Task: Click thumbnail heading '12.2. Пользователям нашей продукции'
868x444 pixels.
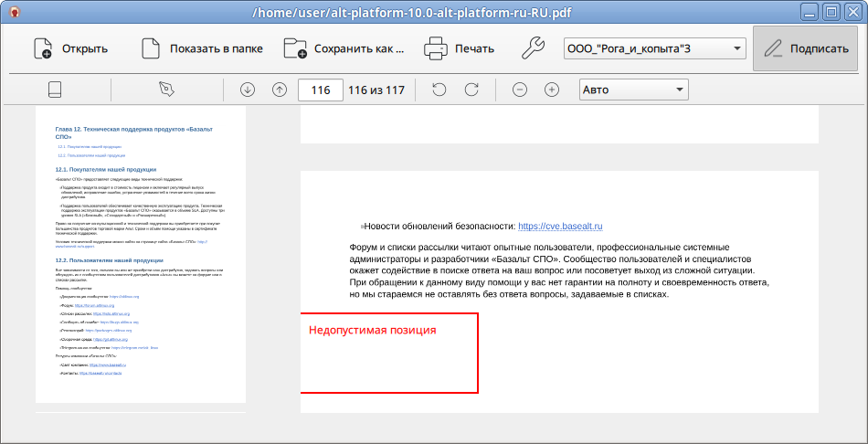Action: [109, 259]
